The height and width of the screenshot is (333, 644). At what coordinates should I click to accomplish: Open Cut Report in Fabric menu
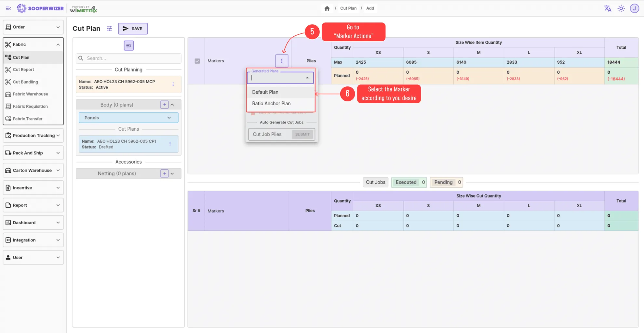(x=23, y=70)
